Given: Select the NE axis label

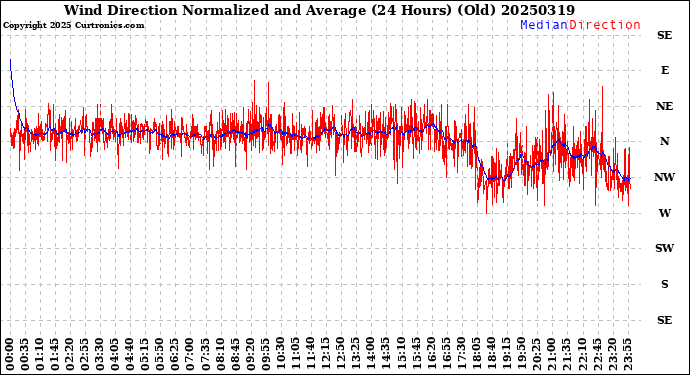Looking at the screenshot, I should click(x=664, y=106).
